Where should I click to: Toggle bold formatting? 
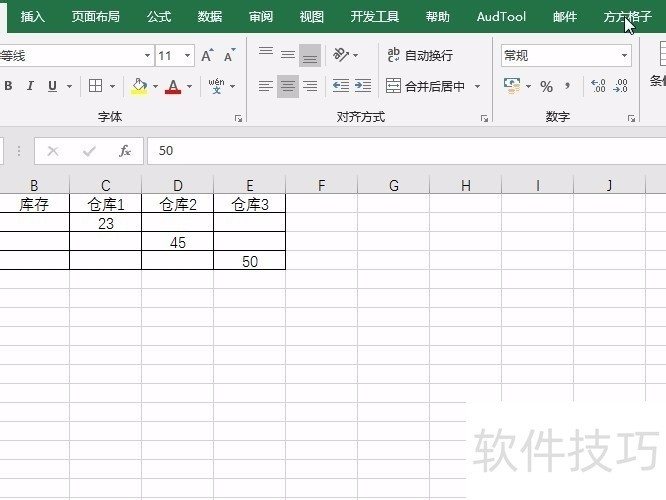[8, 86]
